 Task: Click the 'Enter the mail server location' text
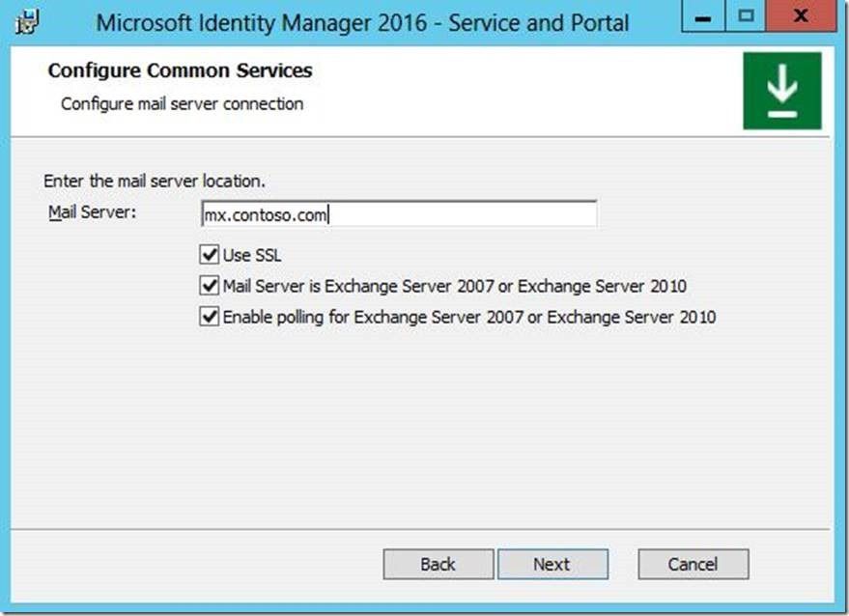click(155, 181)
